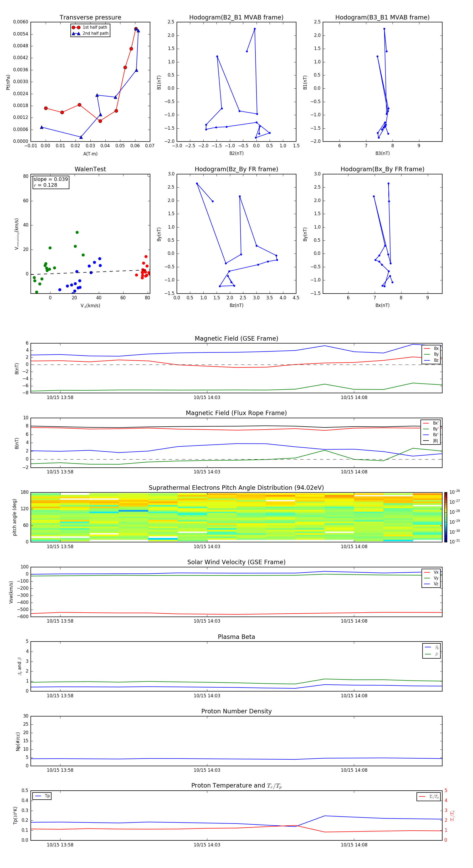Click 'Hodogram(Bz_By FR frame)' title

tap(236, 169)
